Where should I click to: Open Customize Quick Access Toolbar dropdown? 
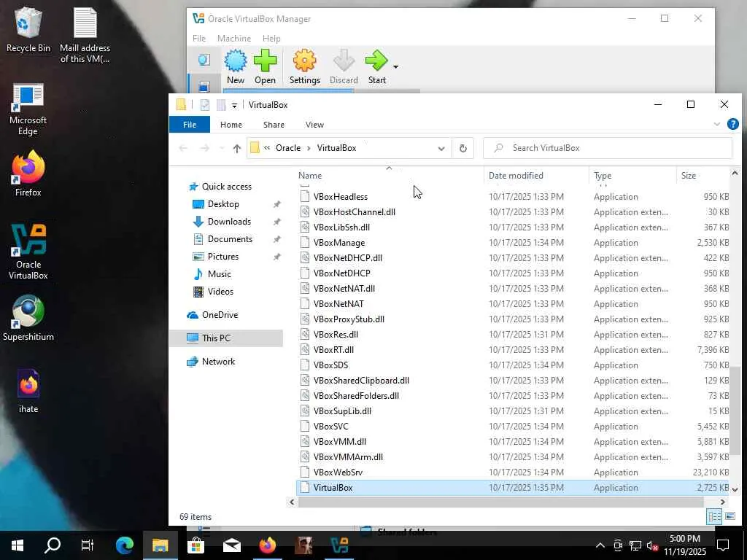pyautogui.click(x=234, y=105)
